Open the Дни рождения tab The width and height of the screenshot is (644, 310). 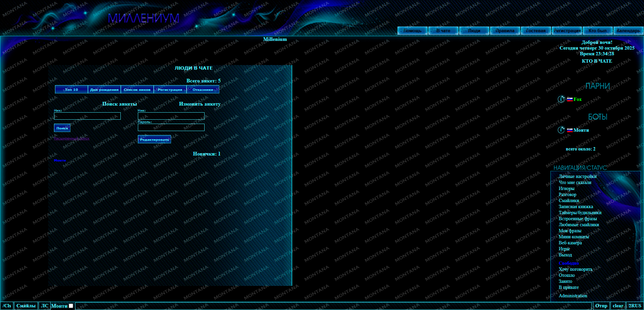coord(104,89)
